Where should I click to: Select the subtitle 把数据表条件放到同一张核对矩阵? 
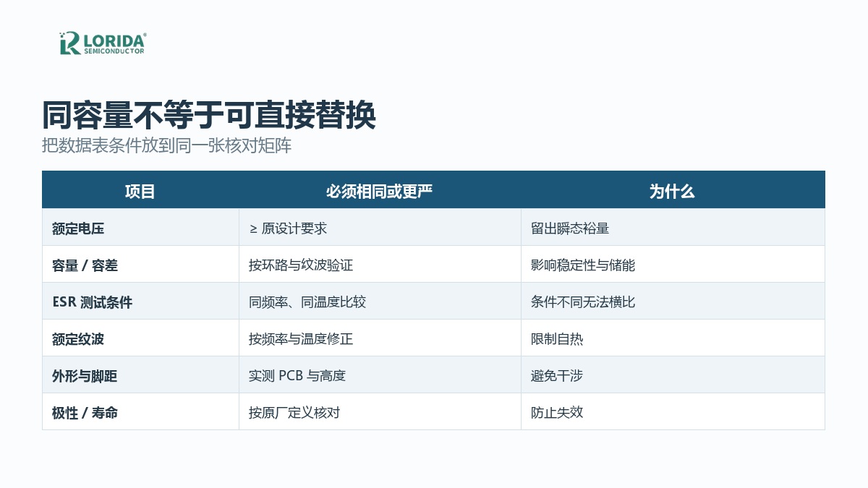(167, 145)
